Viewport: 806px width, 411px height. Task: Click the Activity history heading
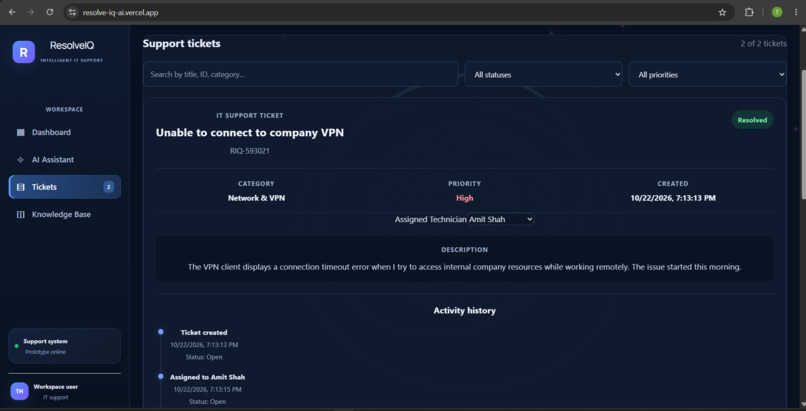tap(464, 310)
